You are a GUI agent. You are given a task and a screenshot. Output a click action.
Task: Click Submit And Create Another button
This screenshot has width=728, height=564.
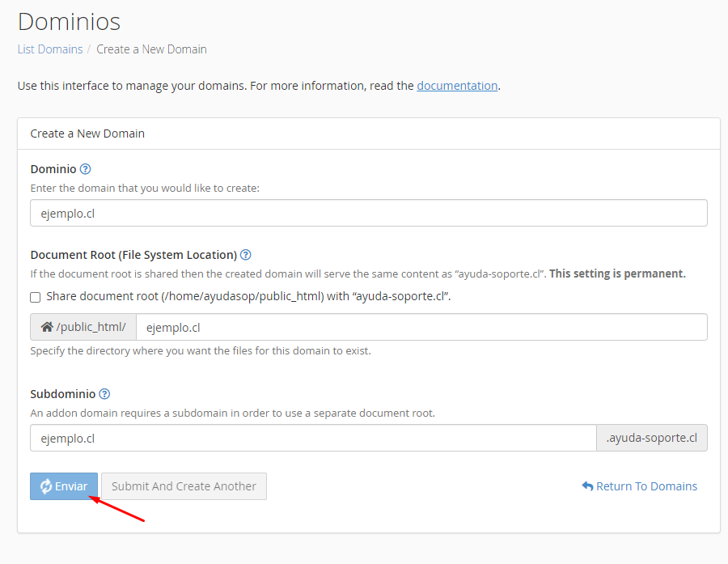[184, 486]
